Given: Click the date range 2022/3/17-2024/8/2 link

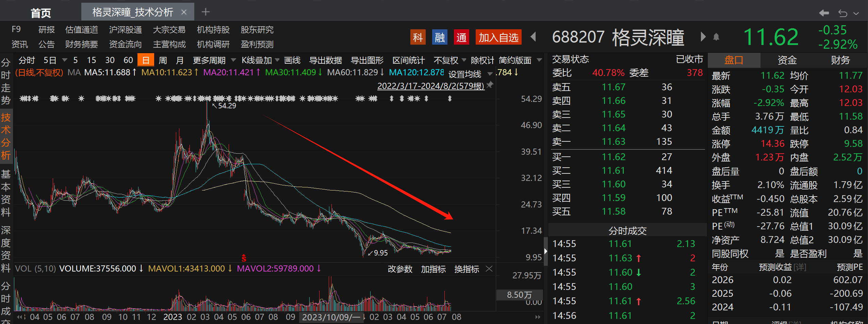Looking at the screenshot, I should click(x=431, y=86).
